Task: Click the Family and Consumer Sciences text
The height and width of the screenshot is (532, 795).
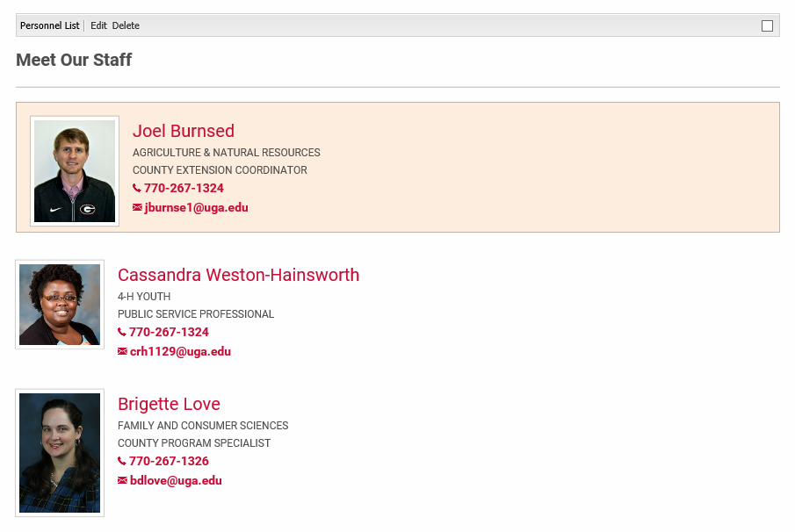Action: pos(203,426)
